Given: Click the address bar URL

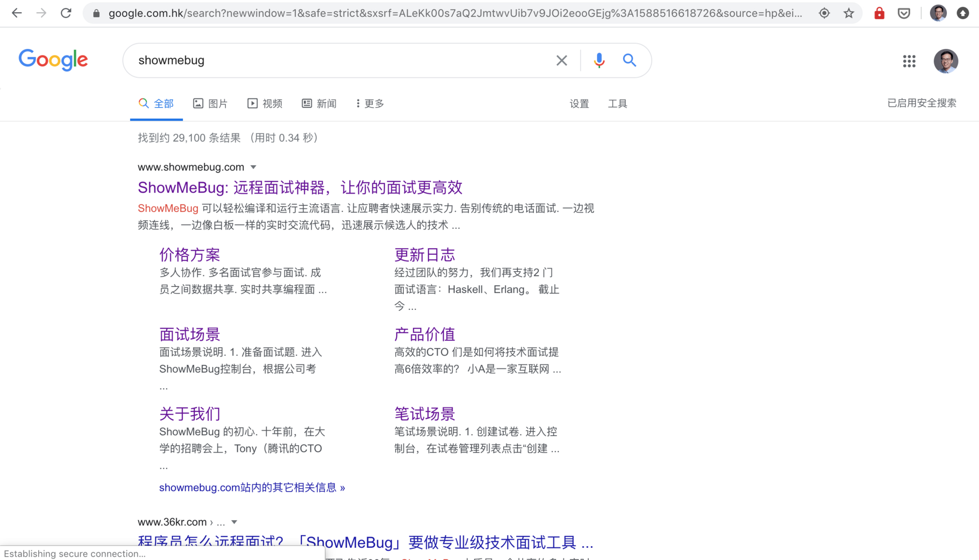Looking at the screenshot, I should click(x=455, y=13).
